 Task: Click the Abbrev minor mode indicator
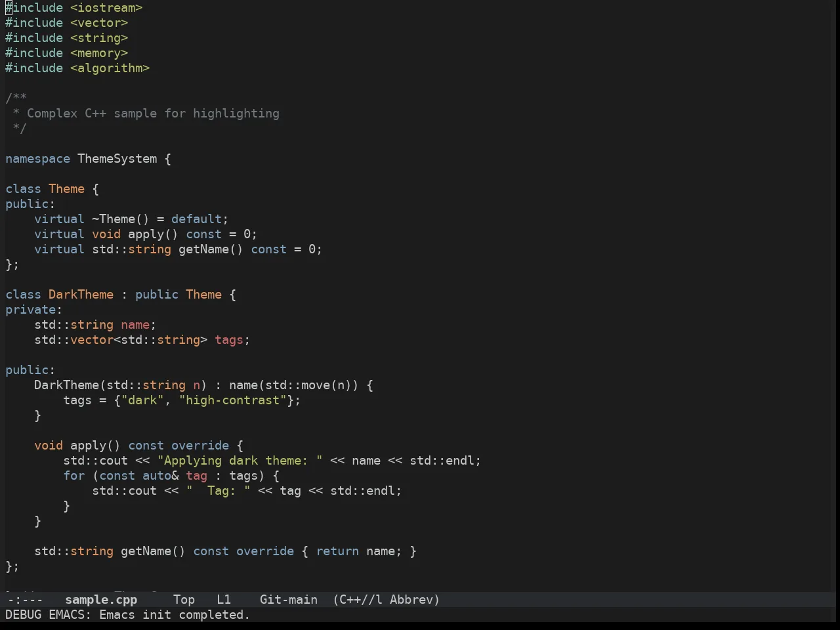(415, 600)
